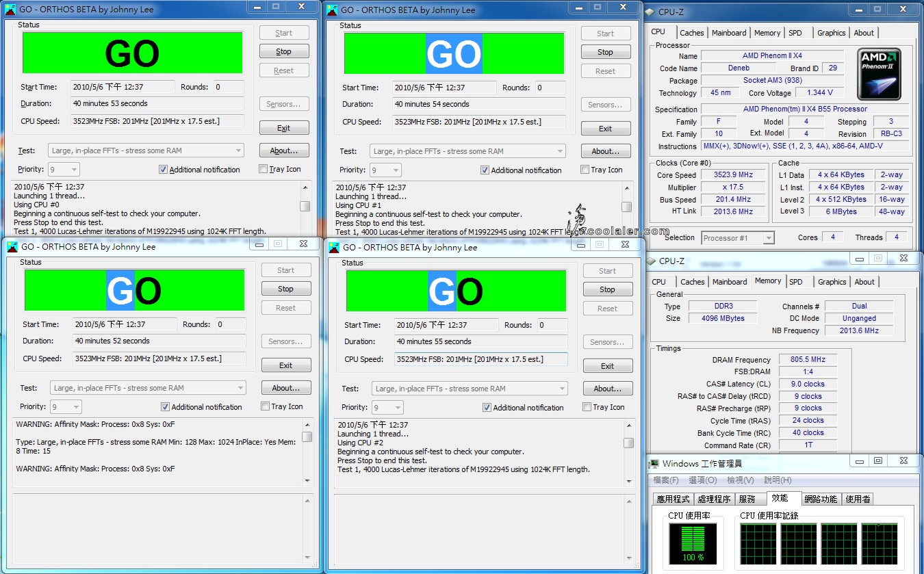Open the Priority dropdown in the 53-seconds ORTHOS window
This screenshot has width=924, height=574.
pyautogui.click(x=64, y=169)
